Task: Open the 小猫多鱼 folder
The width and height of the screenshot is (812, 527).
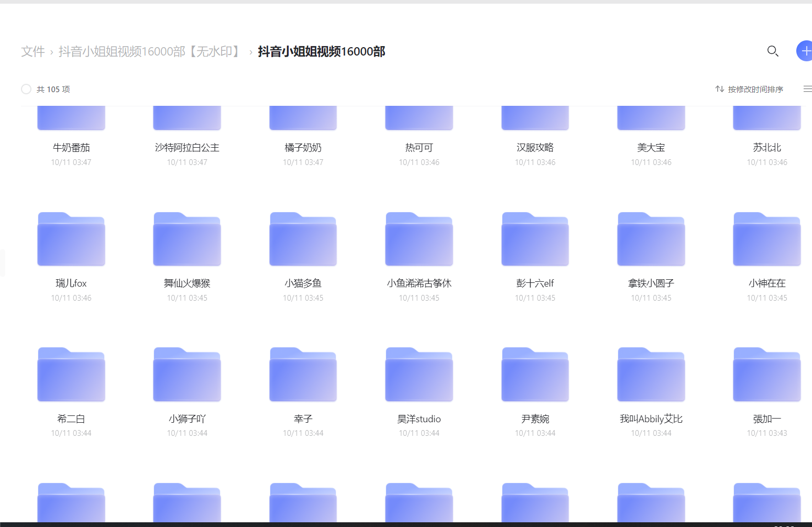Action: (x=303, y=239)
